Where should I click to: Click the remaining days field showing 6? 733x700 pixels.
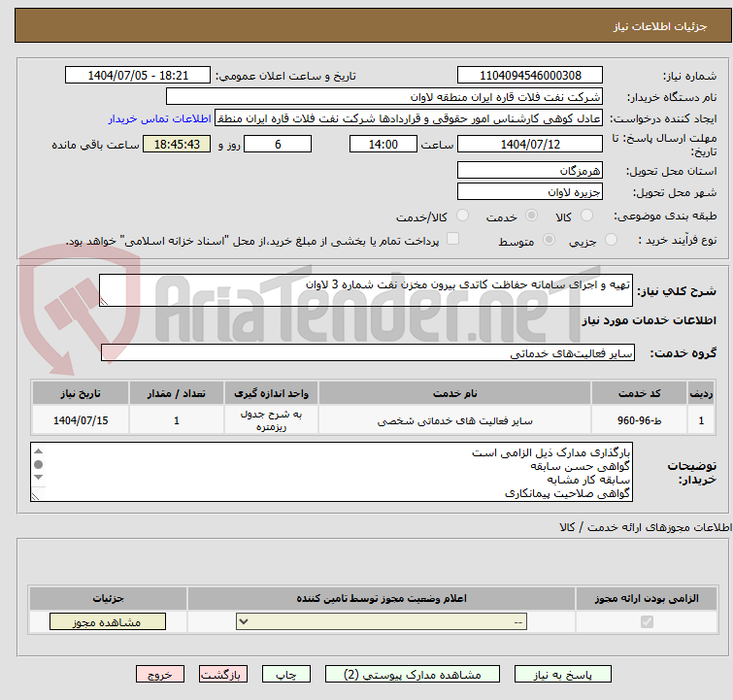click(278, 144)
